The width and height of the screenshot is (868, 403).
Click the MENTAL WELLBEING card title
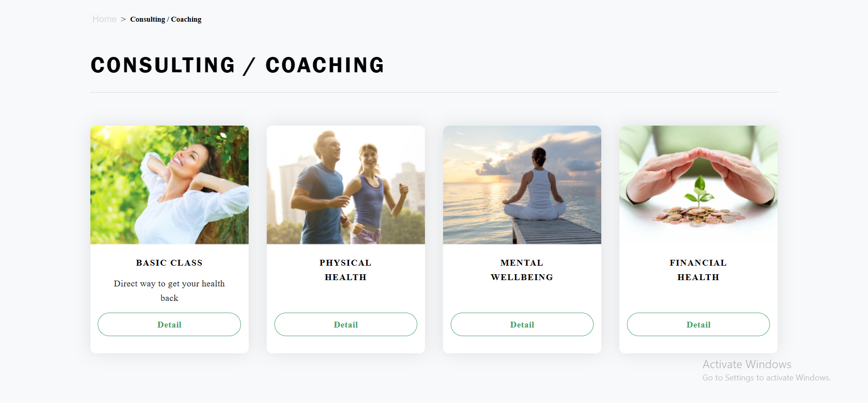(522, 270)
